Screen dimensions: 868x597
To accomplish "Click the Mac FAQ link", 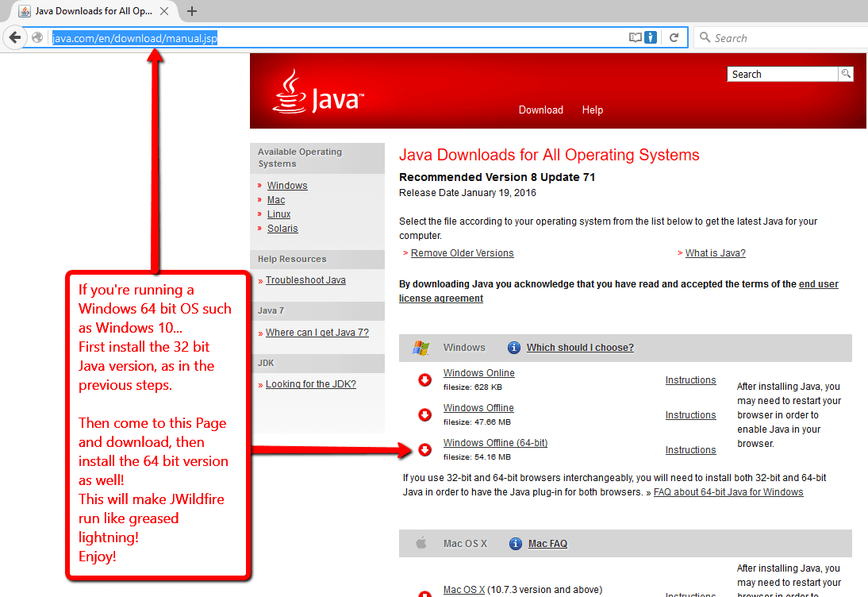I will (x=547, y=544).
